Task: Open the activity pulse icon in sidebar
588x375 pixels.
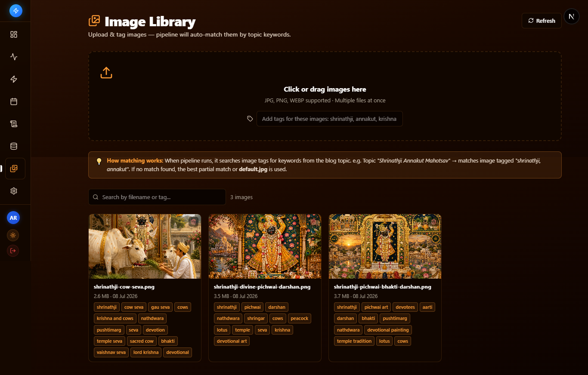Action: point(14,57)
